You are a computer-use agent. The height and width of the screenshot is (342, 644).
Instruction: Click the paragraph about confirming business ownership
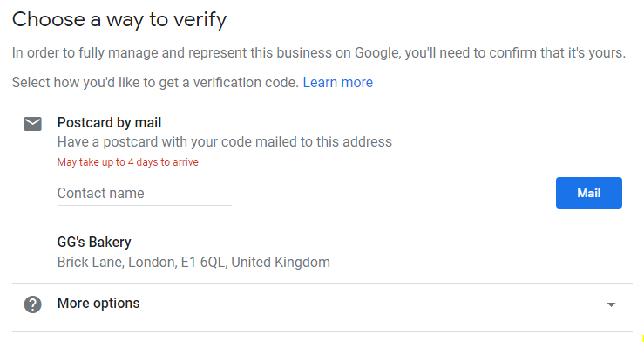[319, 53]
